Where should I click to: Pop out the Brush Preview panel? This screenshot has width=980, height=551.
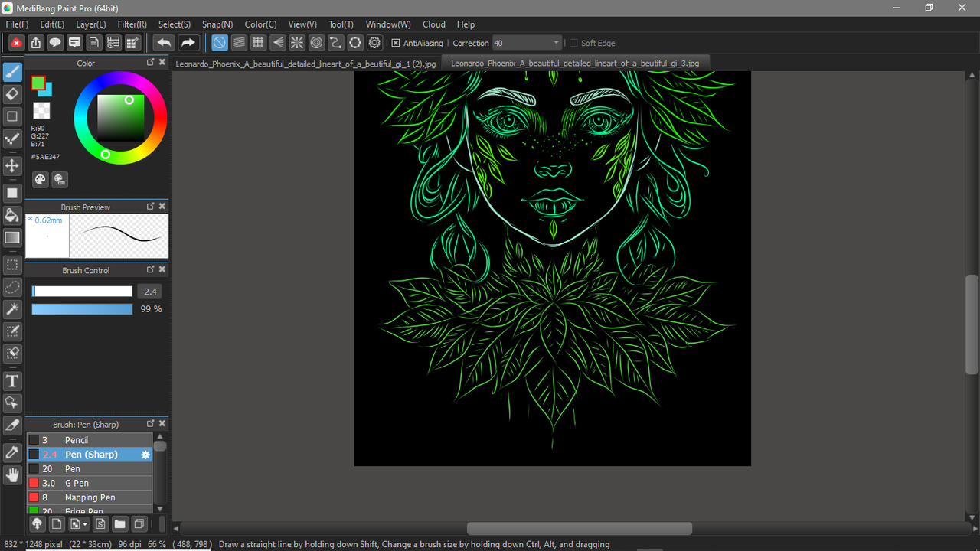(x=151, y=207)
